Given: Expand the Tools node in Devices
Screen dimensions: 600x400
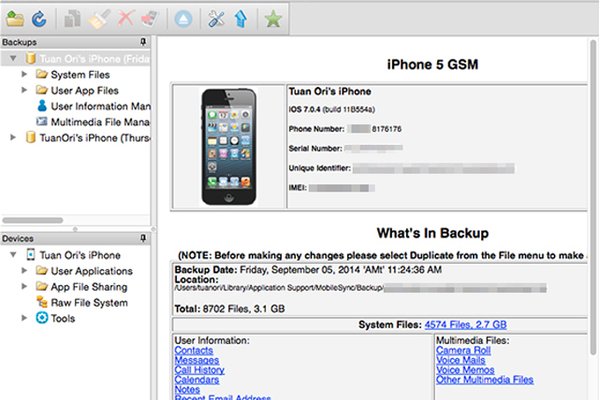Looking at the screenshot, I should [x=24, y=318].
